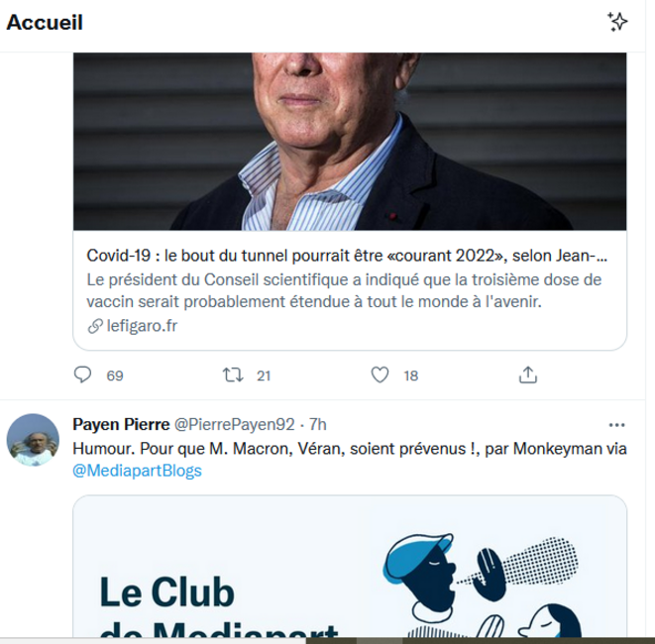Open the lefigaro.fr link with chain icon
This screenshot has height=644, width=655.
click(x=133, y=326)
